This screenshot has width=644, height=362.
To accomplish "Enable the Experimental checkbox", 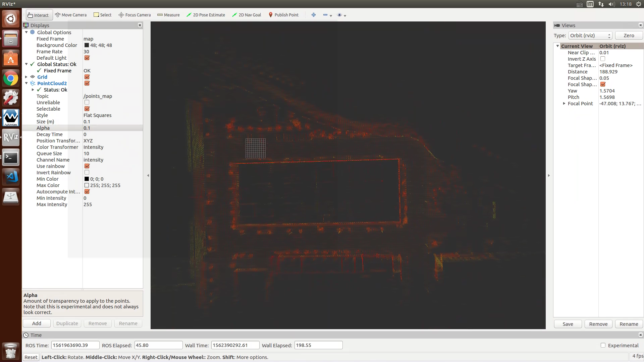I will pos(603,345).
